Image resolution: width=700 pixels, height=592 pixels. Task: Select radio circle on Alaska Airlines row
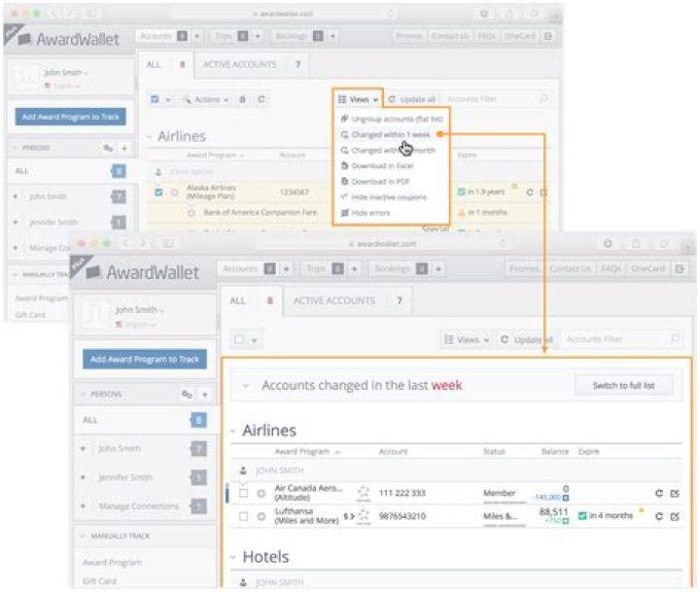(x=175, y=192)
